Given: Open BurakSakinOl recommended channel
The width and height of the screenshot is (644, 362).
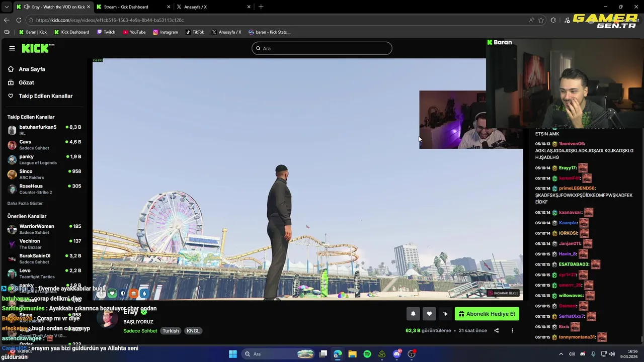Looking at the screenshot, I should click(44, 258).
